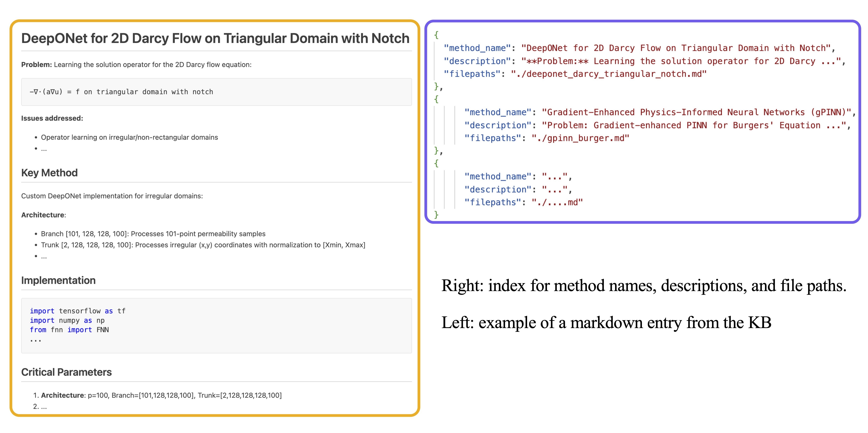Click the opening brace of the third JSON entry
868x433 pixels.
(436, 163)
